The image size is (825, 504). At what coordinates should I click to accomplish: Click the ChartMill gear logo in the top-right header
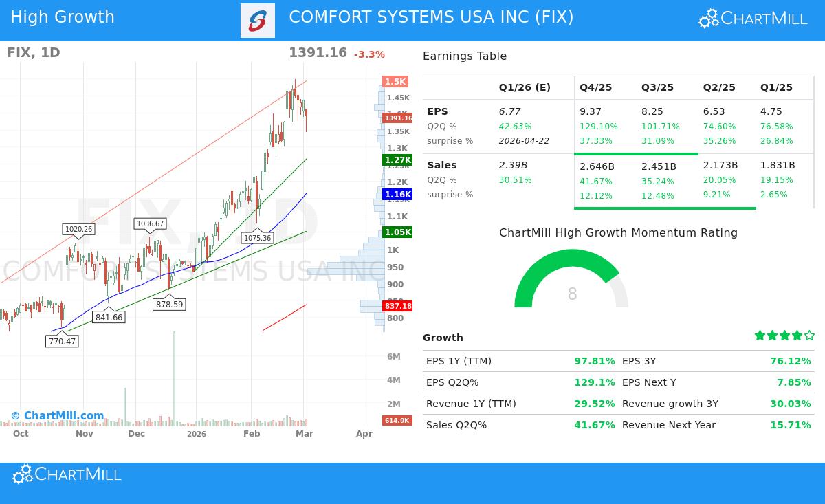pyautogui.click(x=707, y=19)
